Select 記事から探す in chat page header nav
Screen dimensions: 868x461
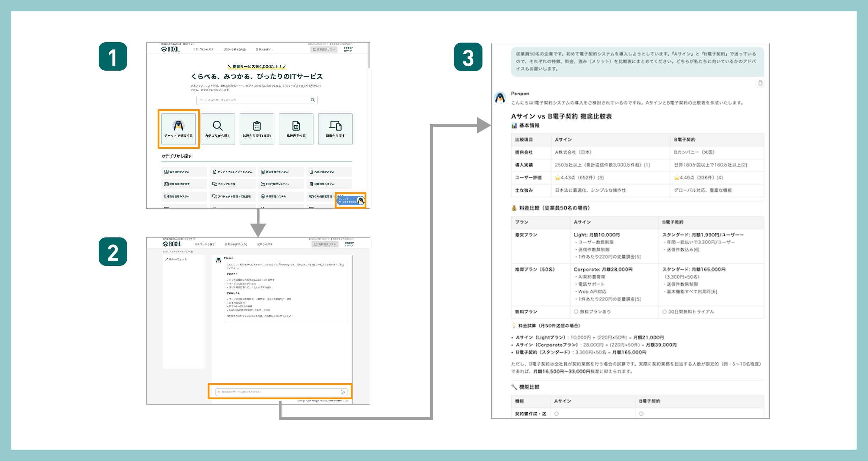click(265, 245)
